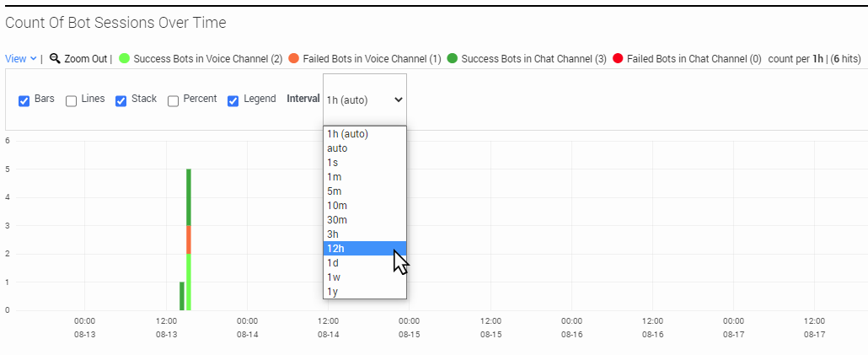Screen dimensions: 868x355
Task: Click the Zoom Out magnifier icon
Action: pyautogui.click(x=55, y=59)
